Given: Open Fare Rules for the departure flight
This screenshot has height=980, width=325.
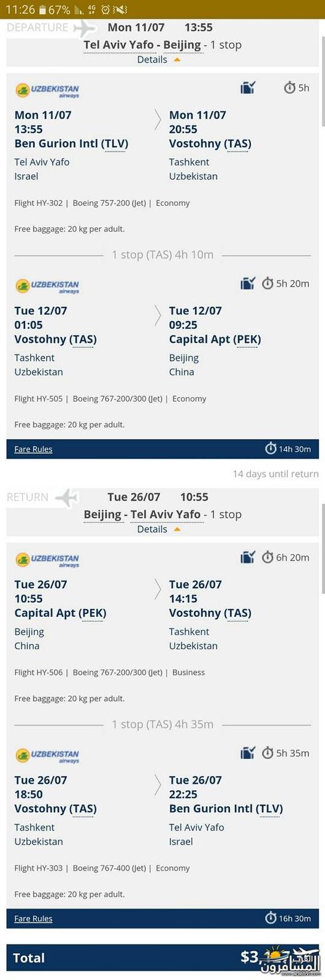Looking at the screenshot, I should (x=33, y=449).
